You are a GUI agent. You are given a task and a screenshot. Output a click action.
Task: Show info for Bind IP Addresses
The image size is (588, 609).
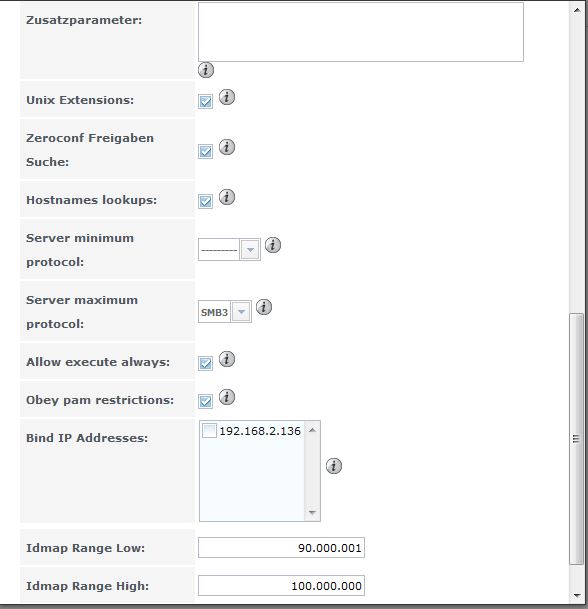click(334, 466)
